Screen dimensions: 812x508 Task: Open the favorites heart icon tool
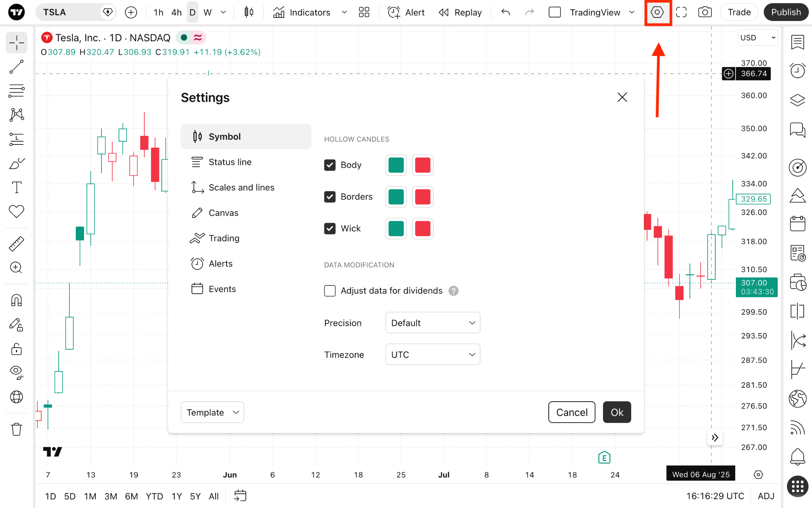[16, 212]
